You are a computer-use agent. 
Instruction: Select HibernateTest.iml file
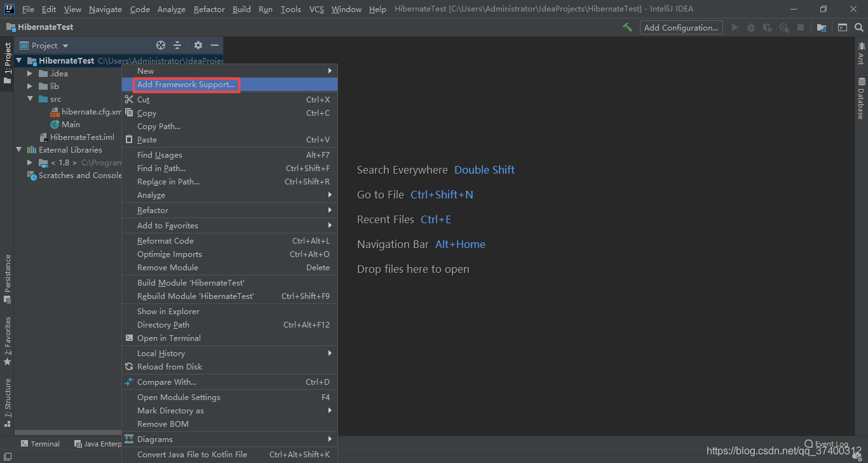pyautogui.click(x=77, y=137)
